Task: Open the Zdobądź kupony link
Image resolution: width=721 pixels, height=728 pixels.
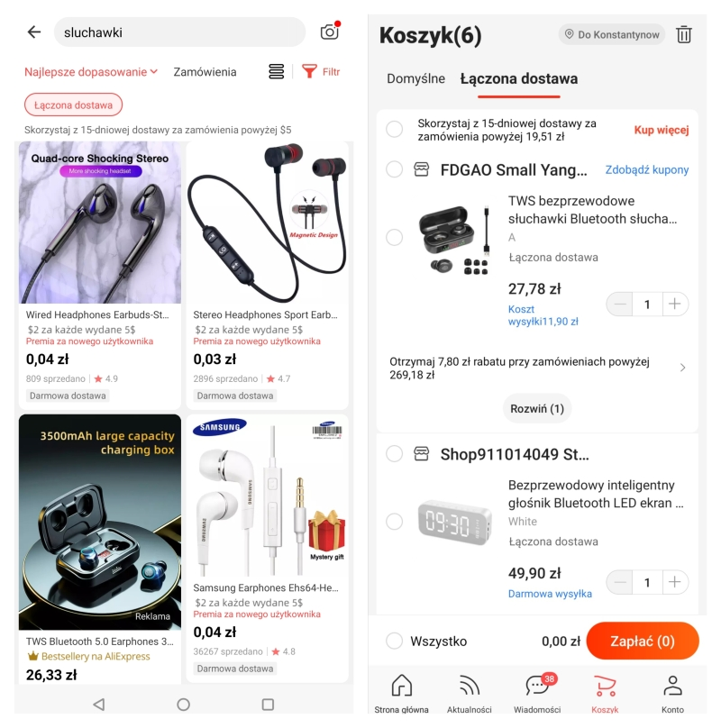Action: (647, 169)
